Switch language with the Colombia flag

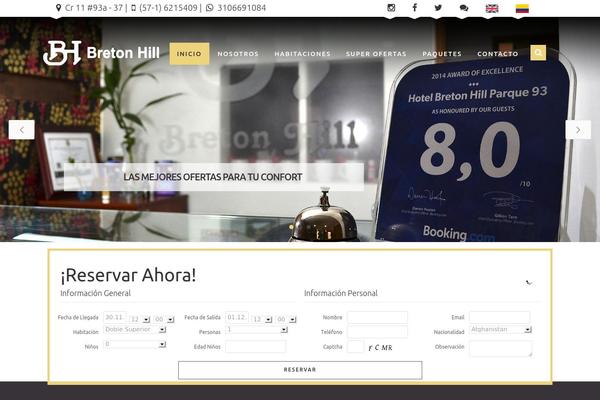tap(522, 8)
